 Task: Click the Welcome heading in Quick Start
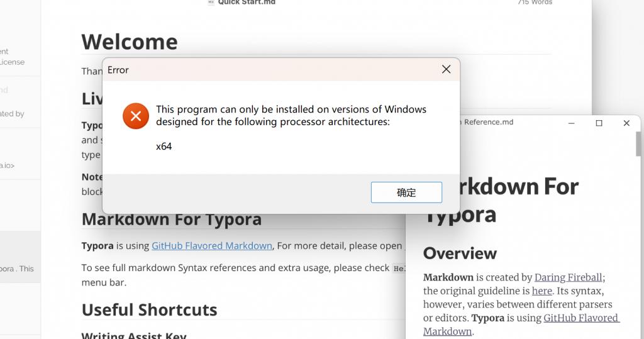tap(130, 42)
